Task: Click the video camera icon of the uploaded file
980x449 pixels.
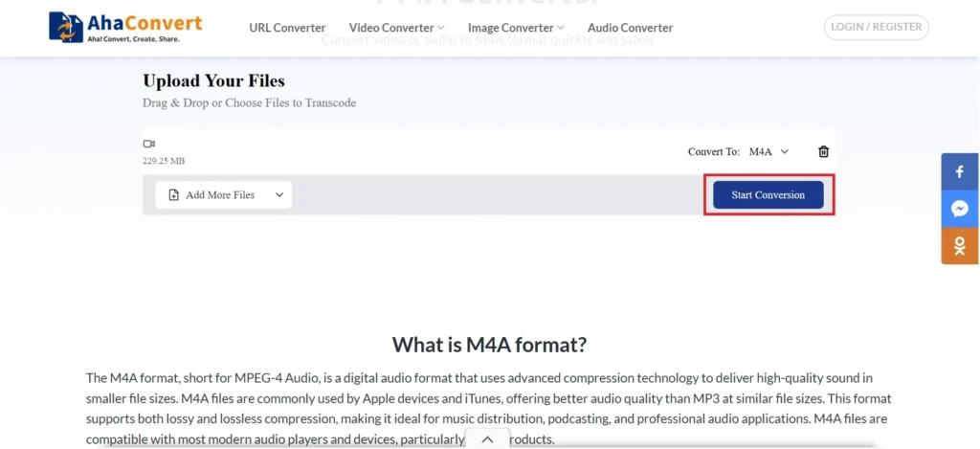Action: point(149,144)
